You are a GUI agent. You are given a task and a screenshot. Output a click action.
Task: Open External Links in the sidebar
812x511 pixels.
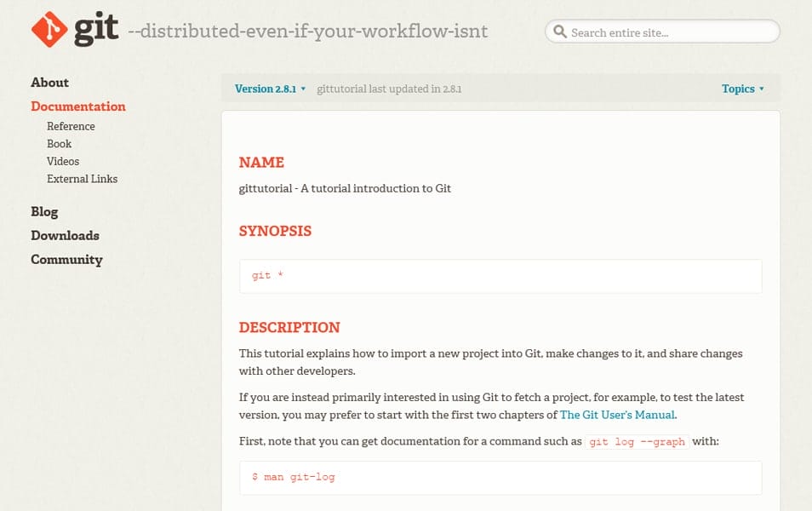point(82,179)
